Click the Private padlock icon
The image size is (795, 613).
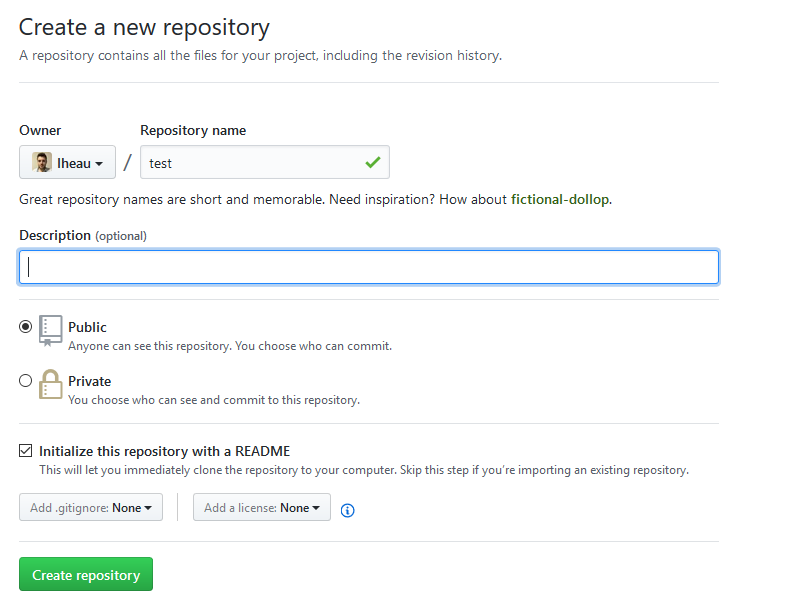pos(50,384)
